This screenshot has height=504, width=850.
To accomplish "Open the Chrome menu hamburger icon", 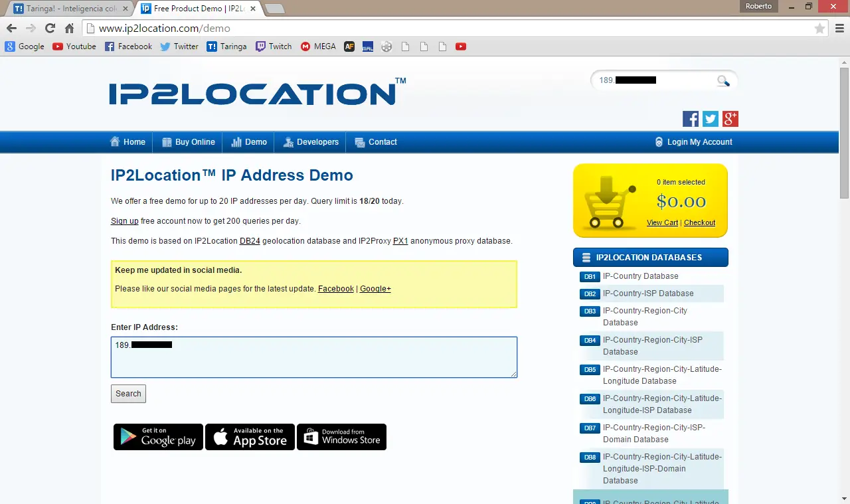I will pos(839,29).
